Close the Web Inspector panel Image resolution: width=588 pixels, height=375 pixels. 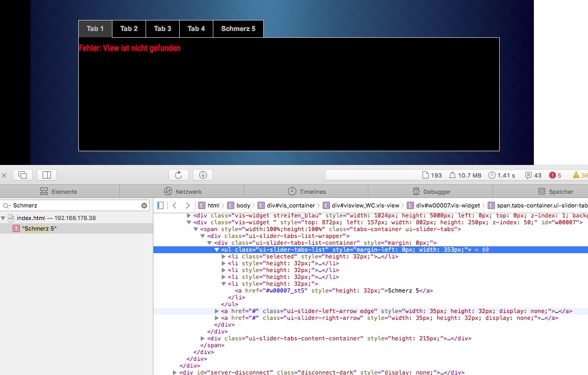point(4,175)
